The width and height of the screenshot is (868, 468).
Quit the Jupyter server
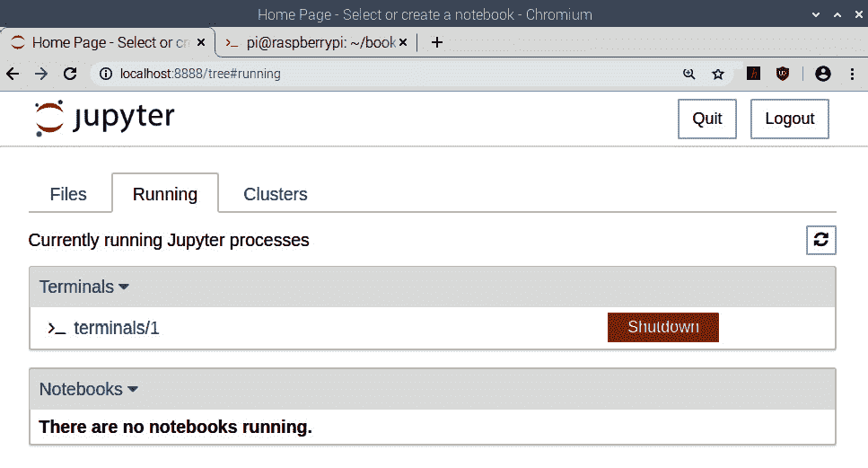tap(707, 119)
